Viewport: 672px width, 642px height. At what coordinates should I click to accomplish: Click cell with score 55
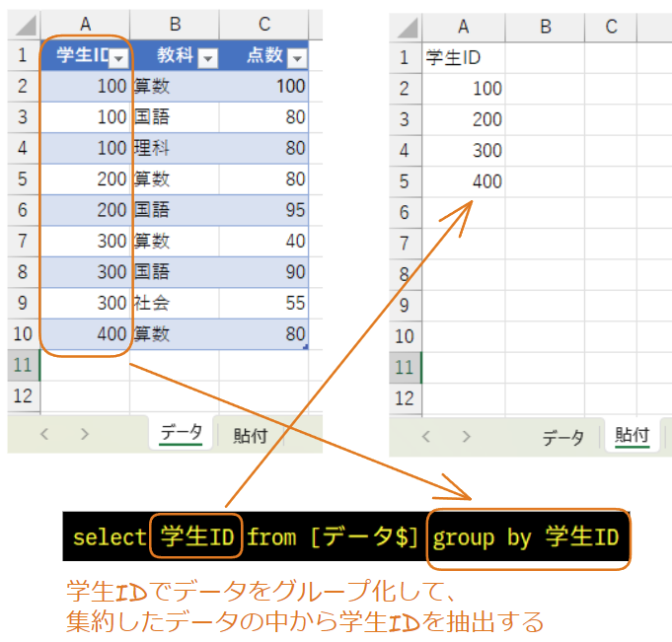click(x=264, y=303)
